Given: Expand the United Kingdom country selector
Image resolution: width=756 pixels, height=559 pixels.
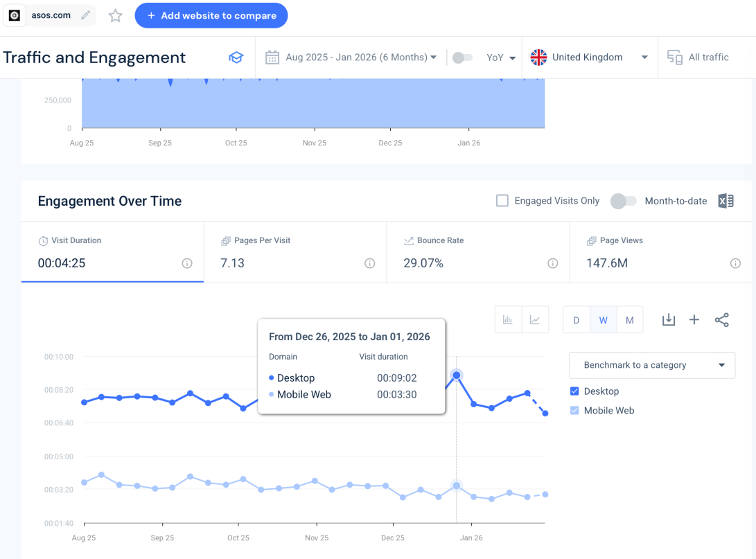Looking at the screenshot, I should pos(589,57).
